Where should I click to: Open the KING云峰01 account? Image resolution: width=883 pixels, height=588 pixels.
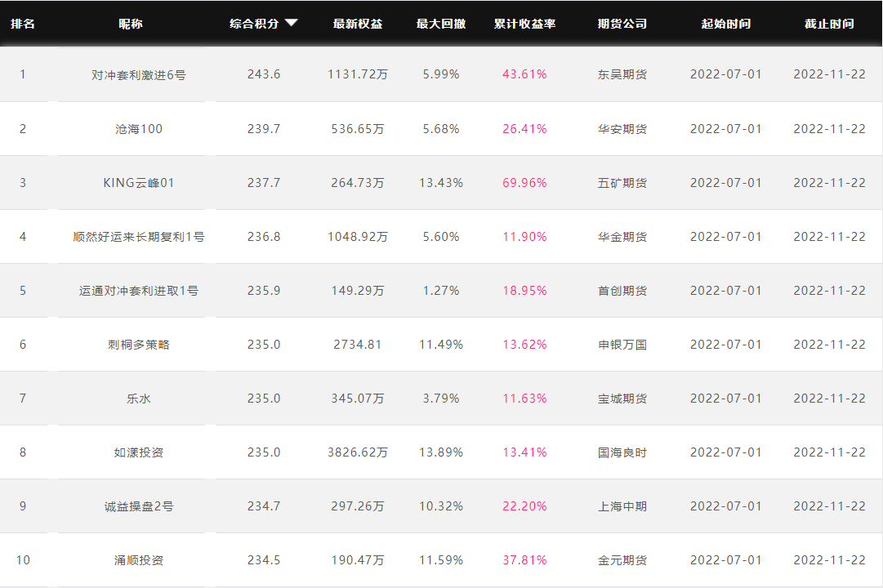tap(139, 183)
